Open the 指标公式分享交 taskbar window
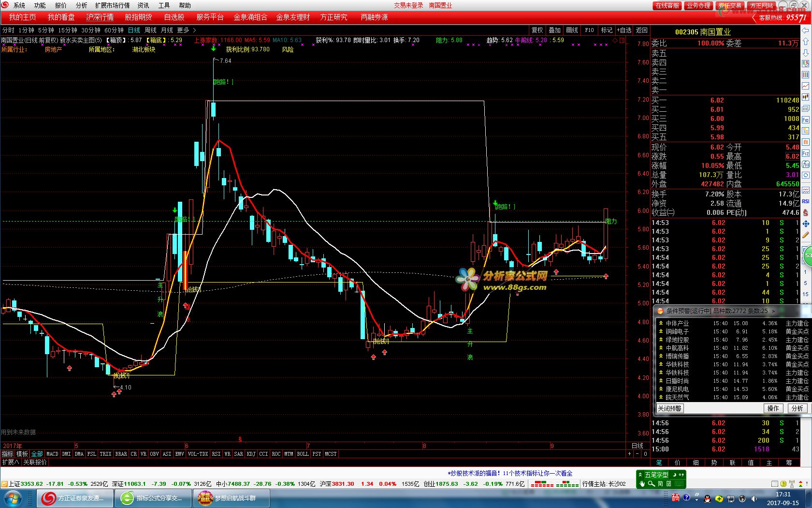The width and height of the screenshot is (812, 508). [x=154, y=498]
